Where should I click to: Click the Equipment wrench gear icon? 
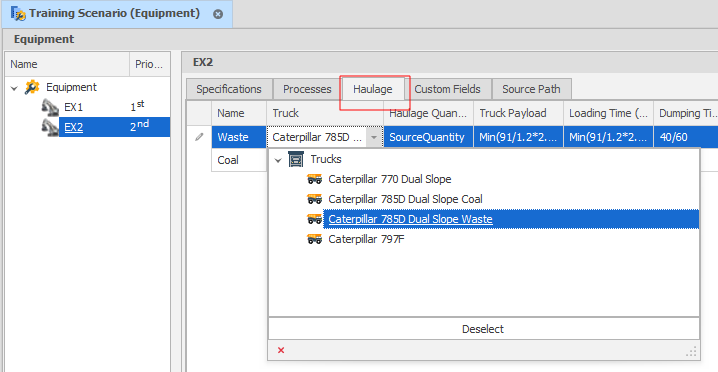(32, 87)
